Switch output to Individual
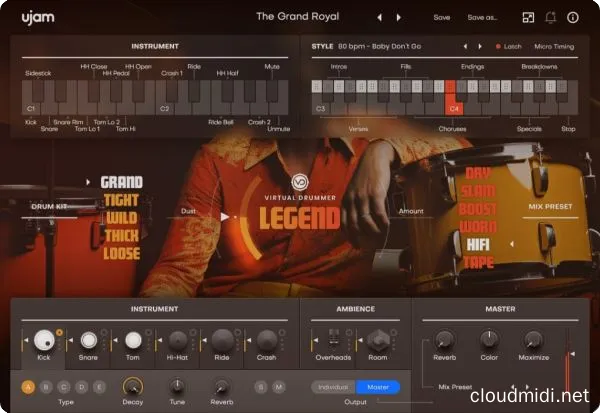The height and width of the screenshot is (413, 600). [x=332, y=387]
